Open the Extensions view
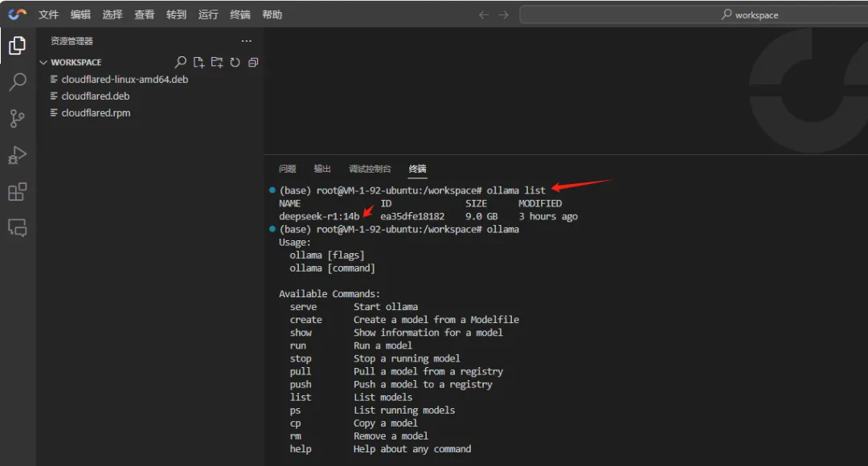Screen dimensions: 868x466 click(x=17, y=191)
